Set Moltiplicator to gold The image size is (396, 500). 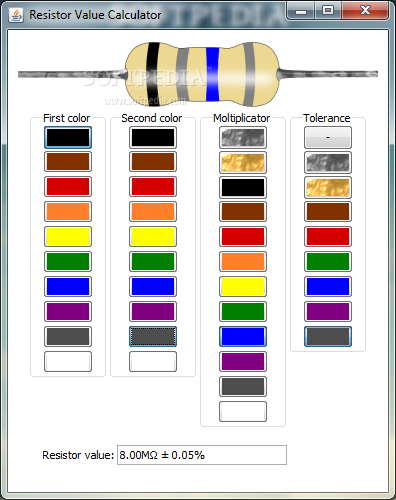243,162
